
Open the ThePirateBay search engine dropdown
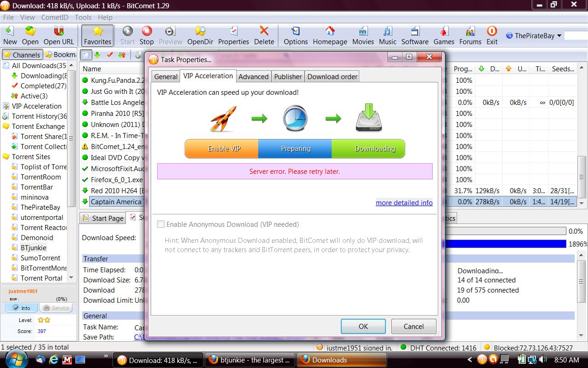(559, 36)
